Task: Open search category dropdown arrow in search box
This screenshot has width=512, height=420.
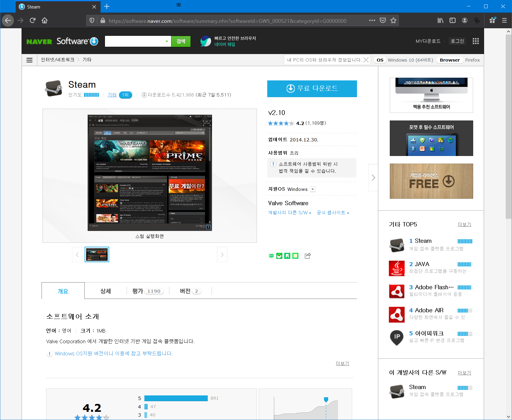Action: click(167, 41)
